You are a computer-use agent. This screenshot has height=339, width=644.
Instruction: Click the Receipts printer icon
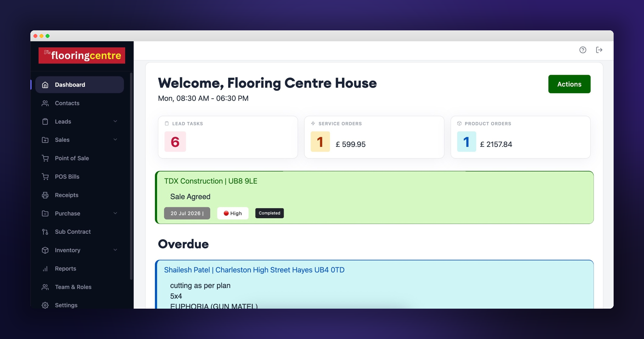[45, 195]
